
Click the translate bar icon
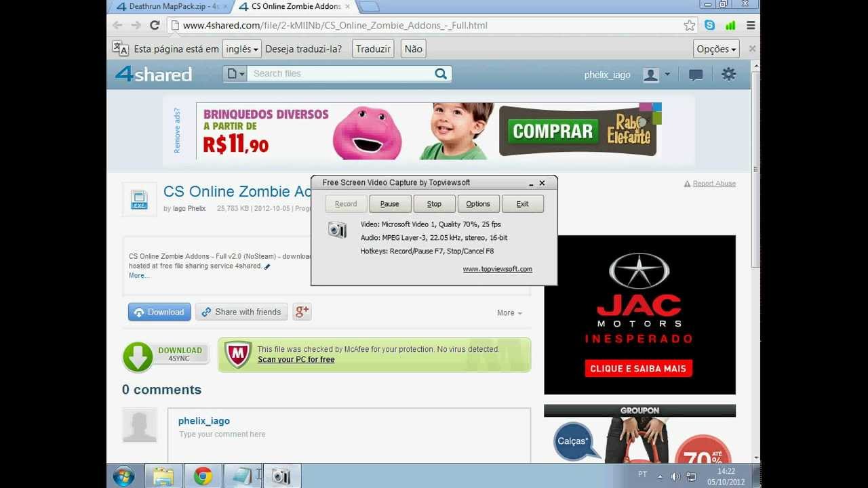(x=120, y=49)
